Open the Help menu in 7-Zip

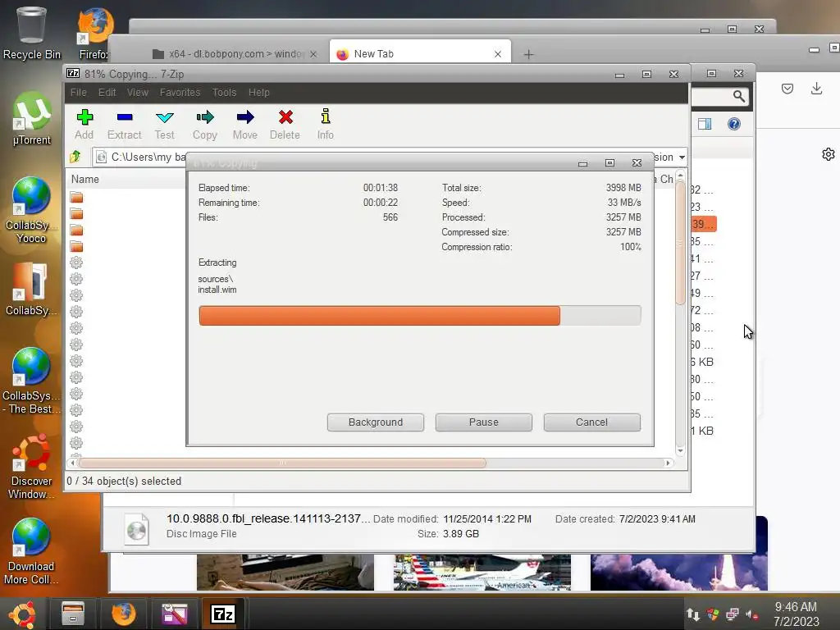point(258,92)
